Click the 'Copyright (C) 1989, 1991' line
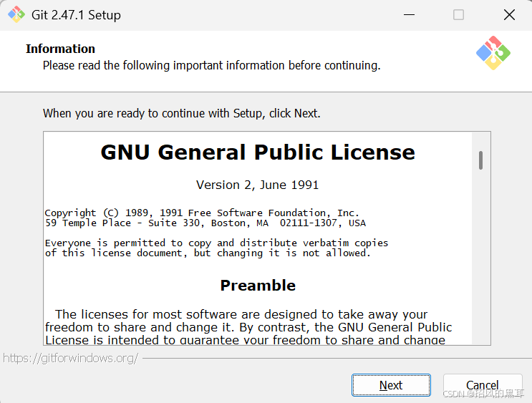The image size is (532, 403). click(x=202, y=213)
